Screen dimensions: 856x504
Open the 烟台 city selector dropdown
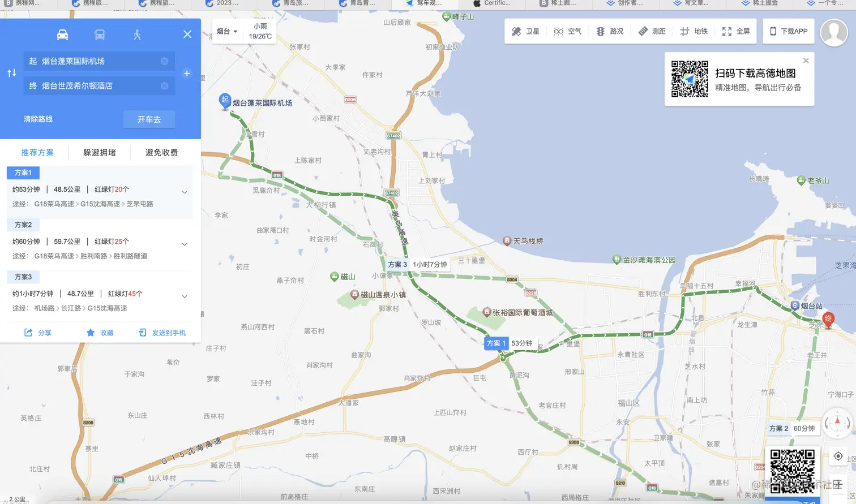[227, 32]
